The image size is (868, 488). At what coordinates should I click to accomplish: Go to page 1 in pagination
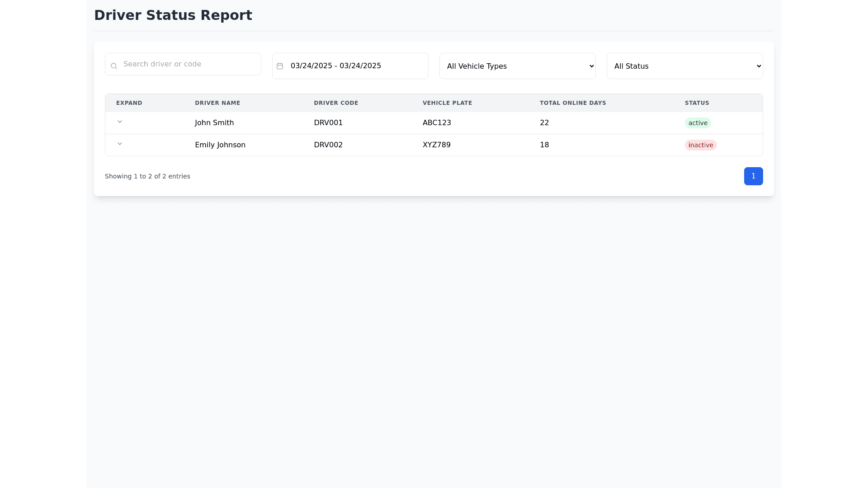(753, 176)
